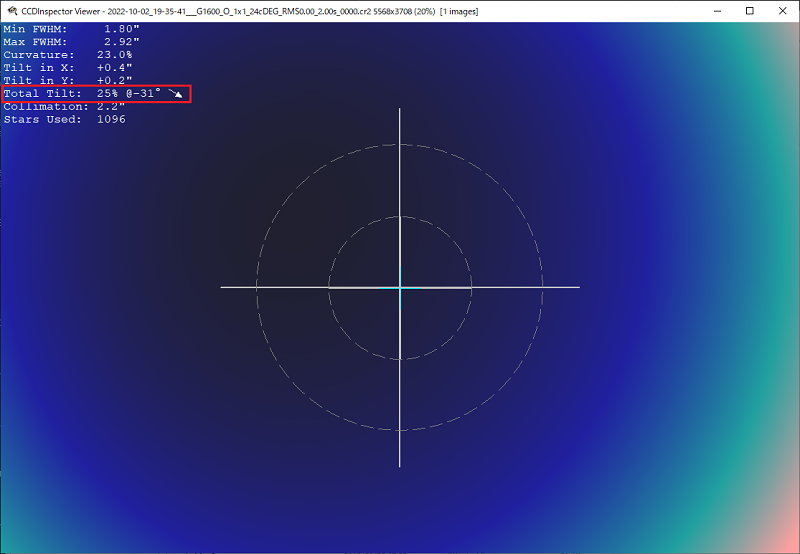The image size is (800, 554).
Task: Click the window title showing the cr2 filename
Action: (249, 11)
